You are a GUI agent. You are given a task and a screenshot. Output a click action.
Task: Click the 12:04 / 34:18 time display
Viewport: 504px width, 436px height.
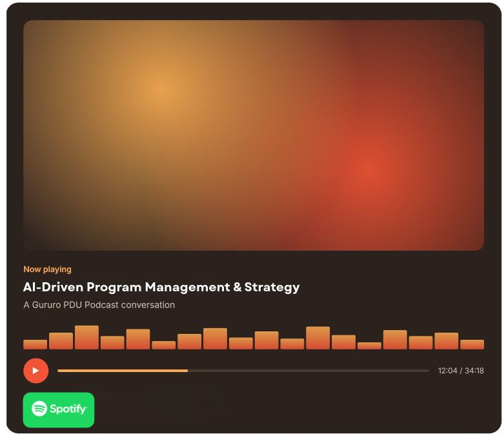coord(461,371)
